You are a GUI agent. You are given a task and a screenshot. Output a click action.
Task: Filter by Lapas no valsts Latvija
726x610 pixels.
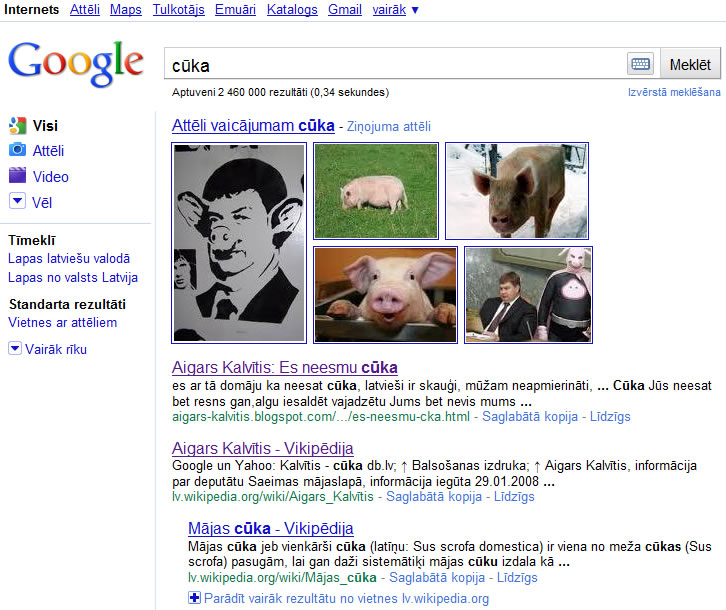click(x=73, y=277)
